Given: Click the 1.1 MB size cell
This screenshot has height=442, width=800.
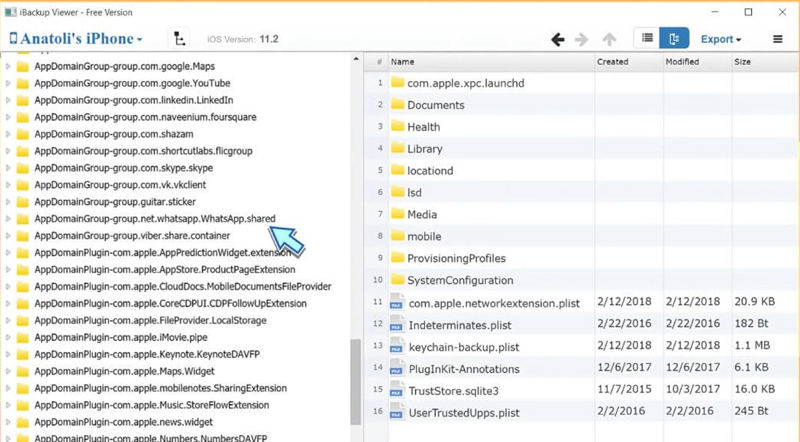Looking at the screenshot, I should [x=752, y=346].
